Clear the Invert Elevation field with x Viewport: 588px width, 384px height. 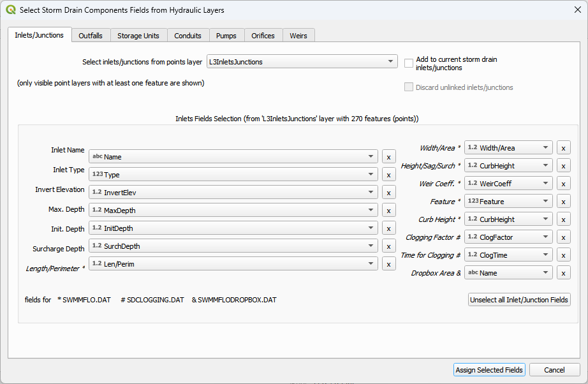point(388,193)
